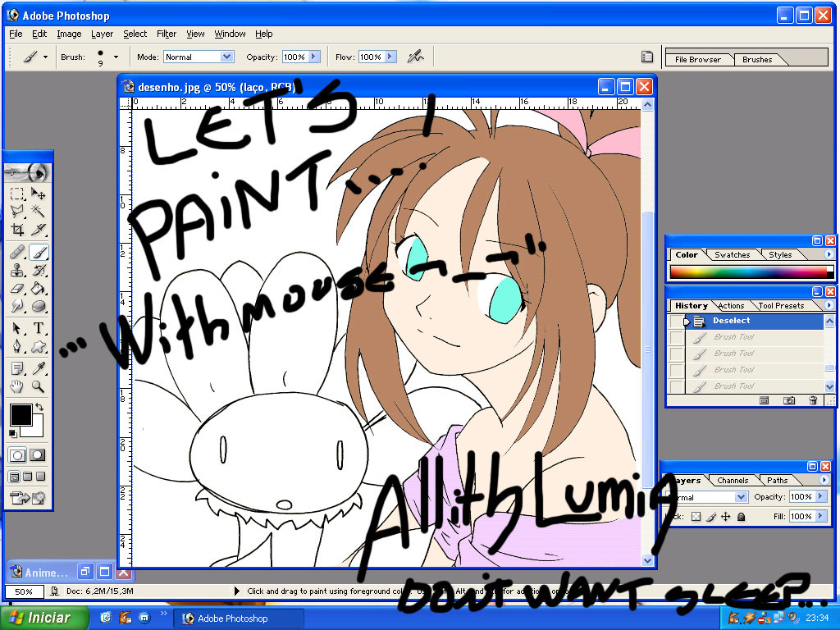Select the Move tool
The image size is (840, 630).
38,194
